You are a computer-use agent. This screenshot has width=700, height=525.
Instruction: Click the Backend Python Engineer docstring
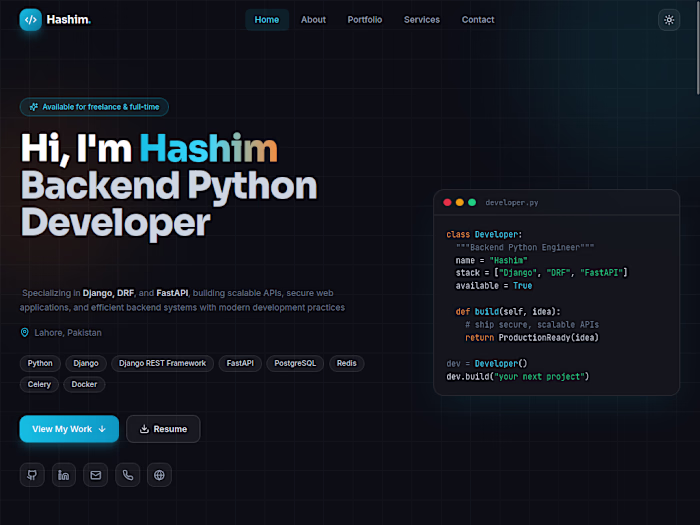point(525,247)
